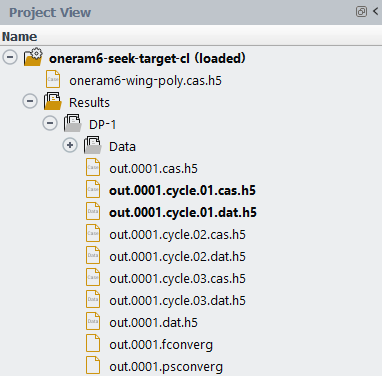Select out.0001.cycle.01.cas.h5 file entry
Viewport: 382px width, 376px height.
(182, 191)
